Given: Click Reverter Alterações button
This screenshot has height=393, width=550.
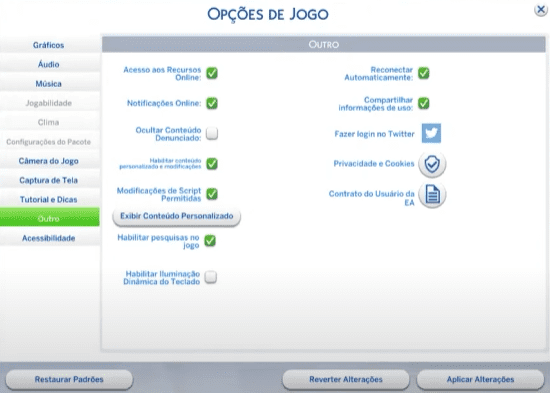Looking at the screenshot, I should click(x=346, y=379).
